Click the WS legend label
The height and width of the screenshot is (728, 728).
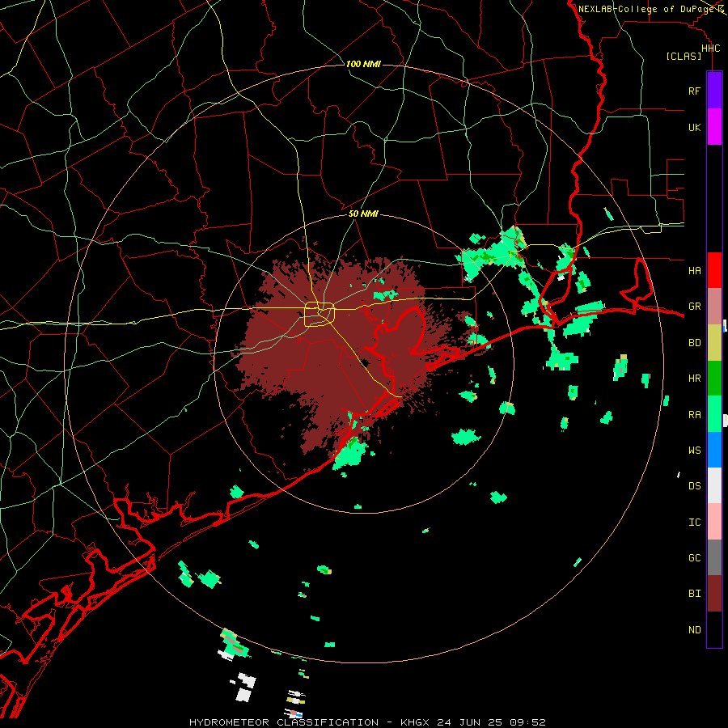click(694, 451)
